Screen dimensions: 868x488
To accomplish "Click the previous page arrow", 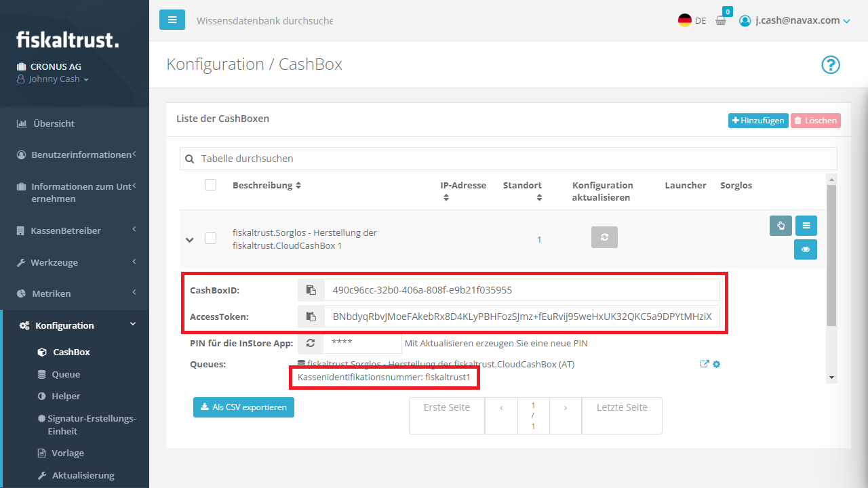I will (x=501, y=415).
